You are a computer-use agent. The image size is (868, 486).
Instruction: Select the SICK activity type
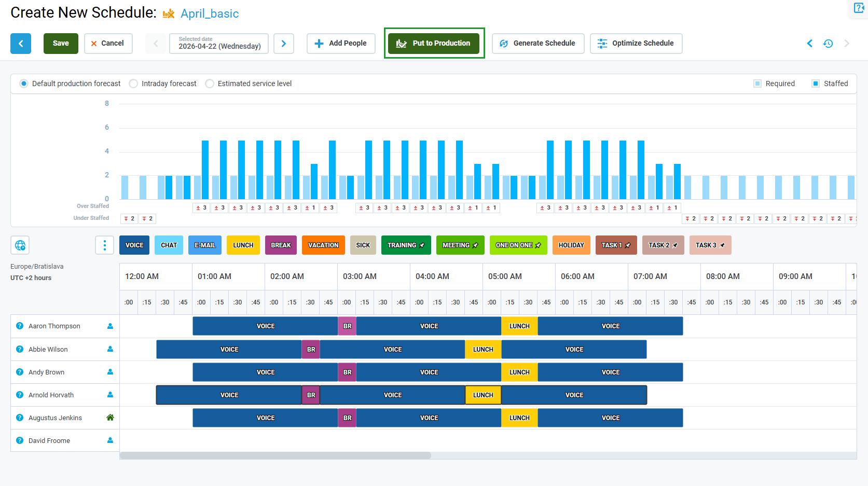pos(363,245)
